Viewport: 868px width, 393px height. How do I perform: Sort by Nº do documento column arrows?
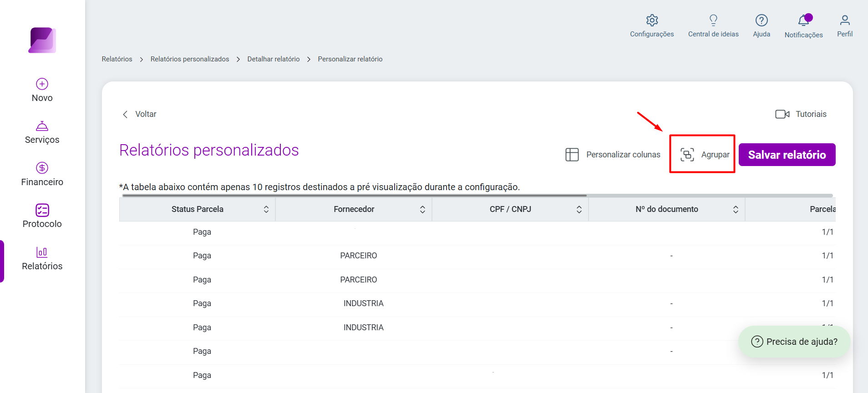(736, 209)
